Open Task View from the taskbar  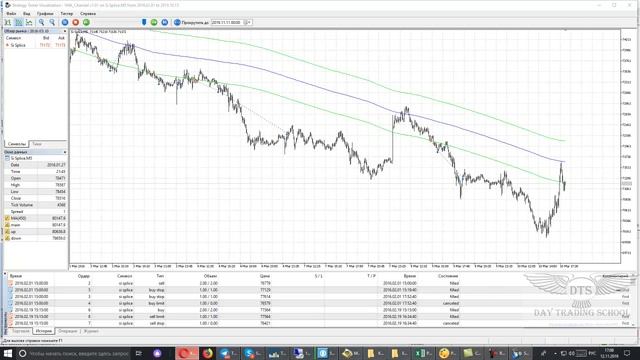point(139,353)
